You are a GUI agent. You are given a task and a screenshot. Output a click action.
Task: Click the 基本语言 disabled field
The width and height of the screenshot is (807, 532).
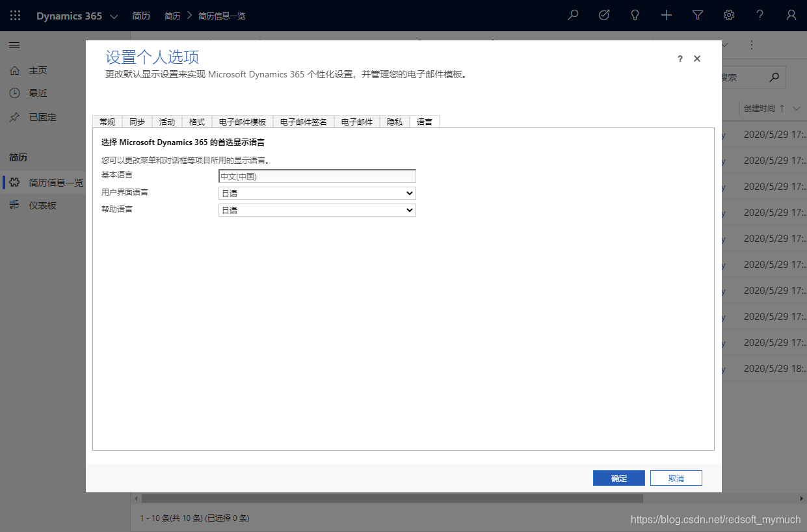(317, 176)
